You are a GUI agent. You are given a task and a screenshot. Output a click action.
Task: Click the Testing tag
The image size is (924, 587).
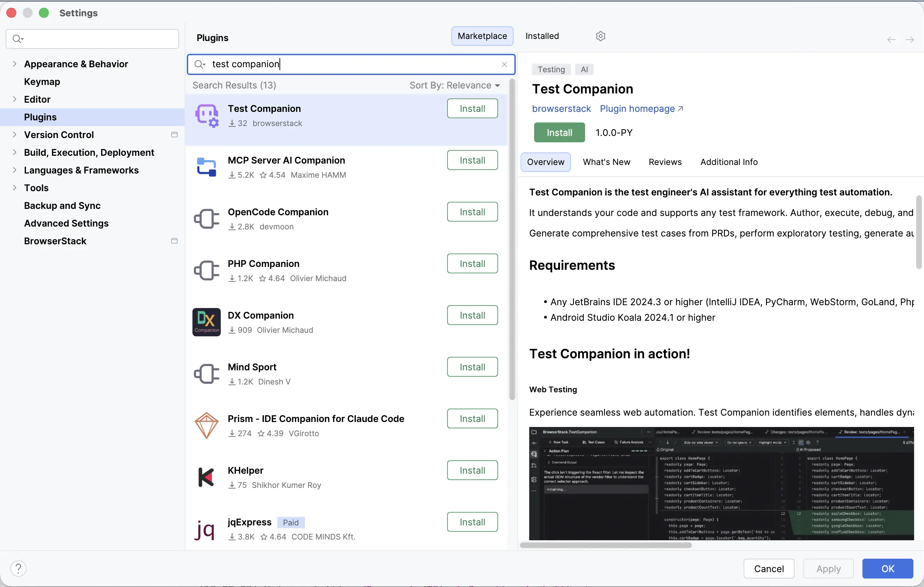551,69
